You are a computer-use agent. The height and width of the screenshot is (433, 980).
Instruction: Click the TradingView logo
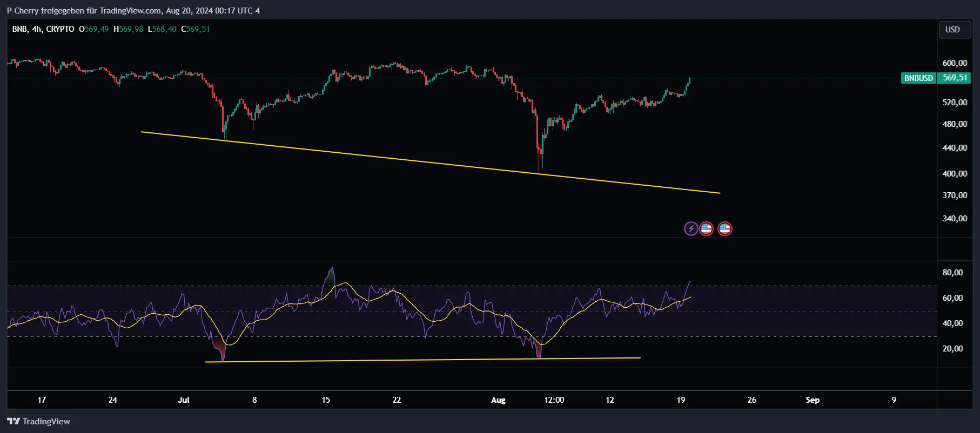39,421
